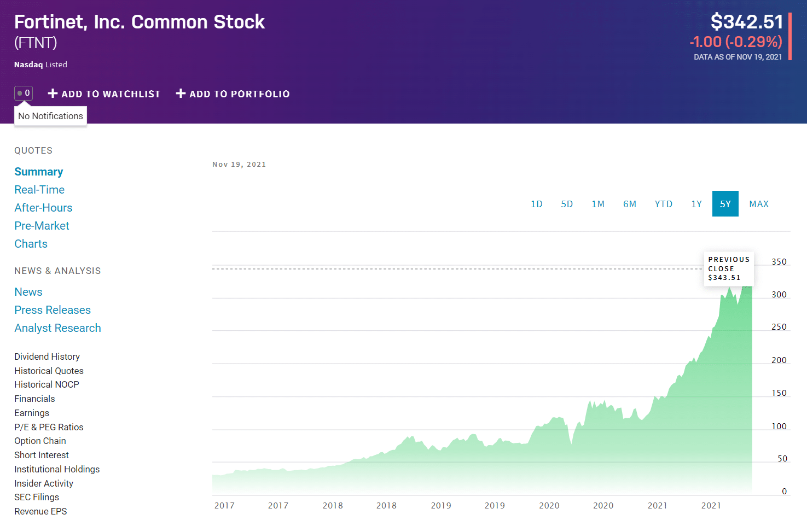Viewport: 807px width, 532px height.
Task: Click the No Notifications popup
Action: (x=50, y=116)
